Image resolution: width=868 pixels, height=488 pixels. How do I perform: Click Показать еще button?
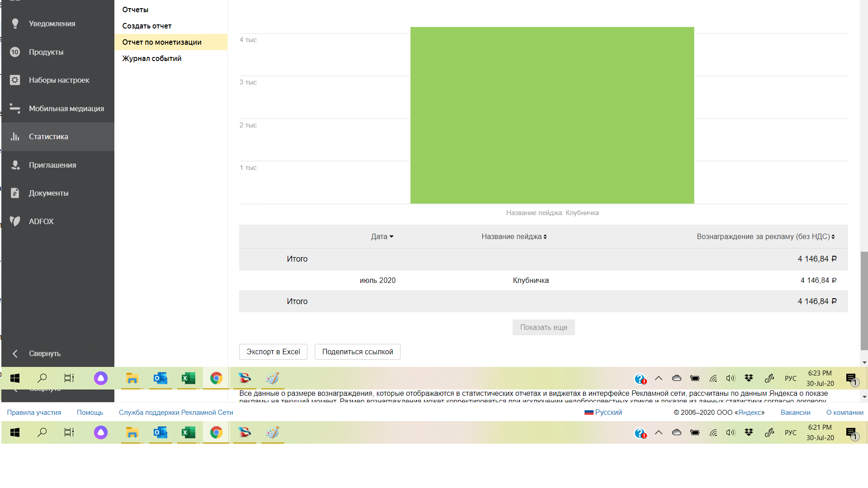pyautogui.click(x=543, y=328)
